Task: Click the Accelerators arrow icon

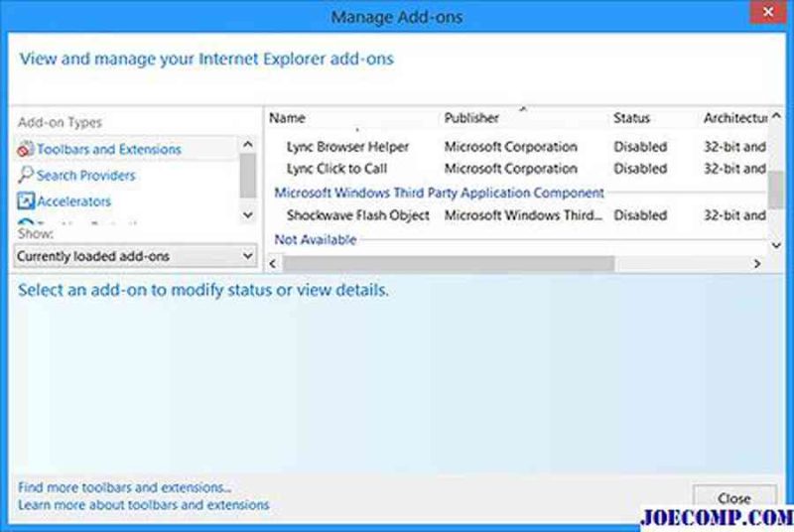Action: point(26,200)
